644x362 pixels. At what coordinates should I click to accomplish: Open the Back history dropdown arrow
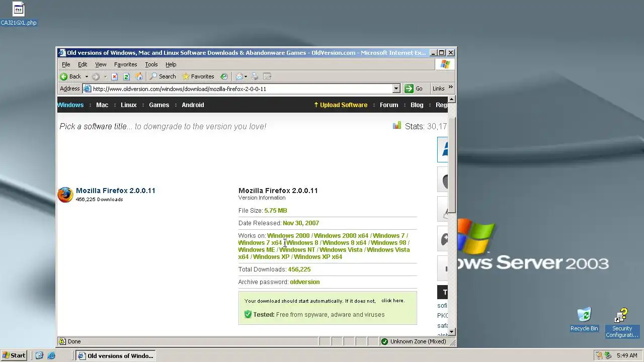click(x=87, y=76)
